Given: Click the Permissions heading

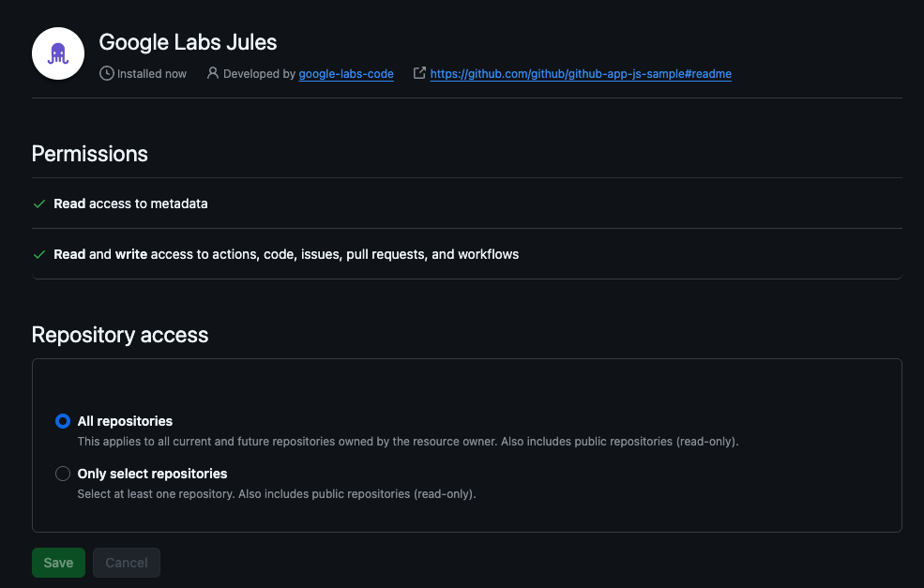Looking at the screenshot, I should (89, 154).
